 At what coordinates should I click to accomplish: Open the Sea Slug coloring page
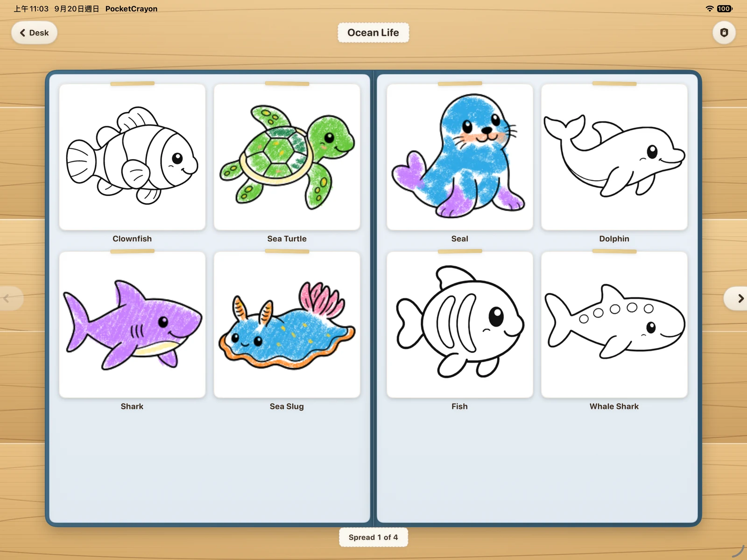pyautogui.click(x=287, y=325)
